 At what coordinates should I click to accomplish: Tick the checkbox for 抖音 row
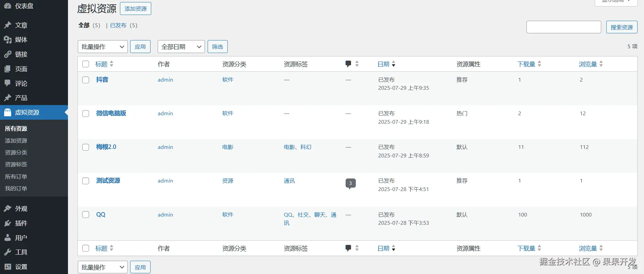[86, 80]
